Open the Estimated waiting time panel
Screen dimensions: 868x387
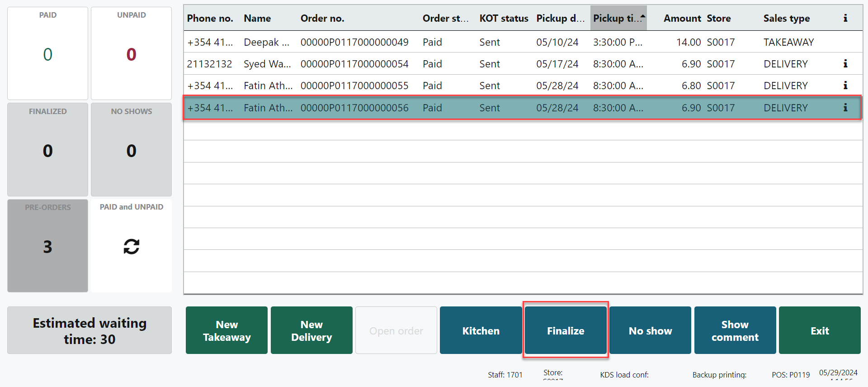(90, 330)
